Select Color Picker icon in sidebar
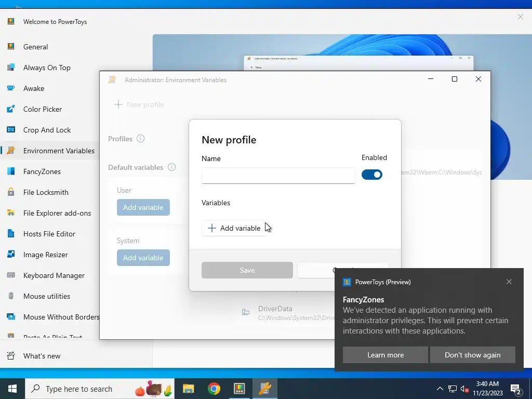This screenshot has height=399, width=532. click(11, 109)
